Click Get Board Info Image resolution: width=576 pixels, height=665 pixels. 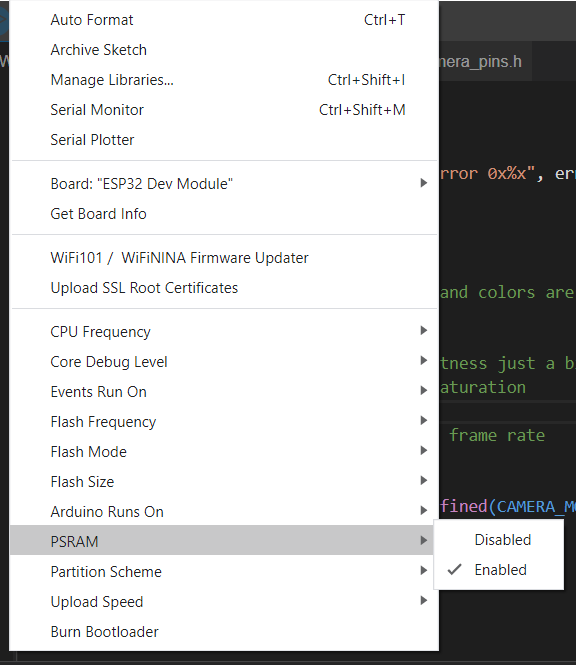(x=224, y=214)
